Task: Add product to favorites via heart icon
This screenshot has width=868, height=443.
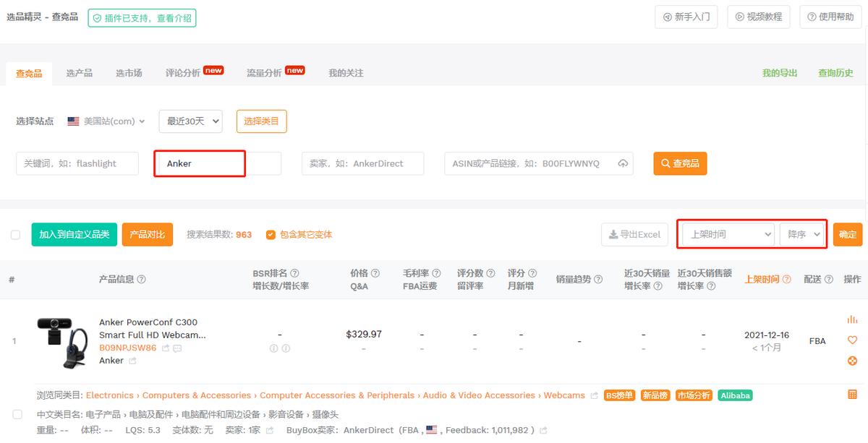Action: (x=852, y=339)
